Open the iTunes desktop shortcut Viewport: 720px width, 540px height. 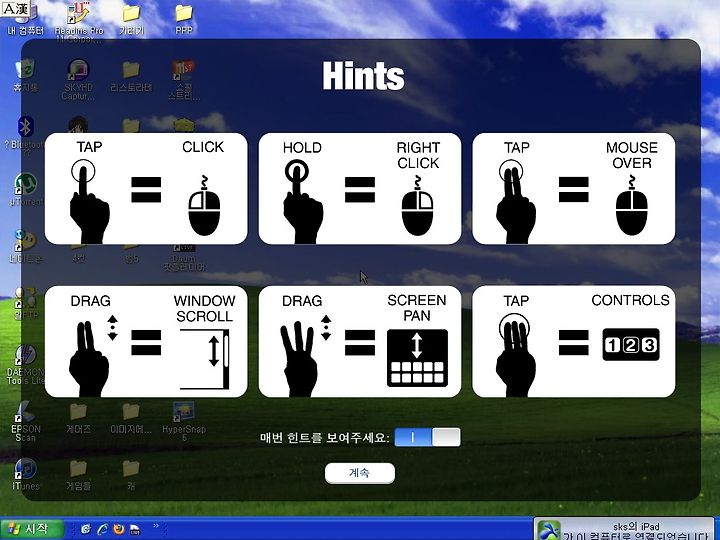(26, 474)
